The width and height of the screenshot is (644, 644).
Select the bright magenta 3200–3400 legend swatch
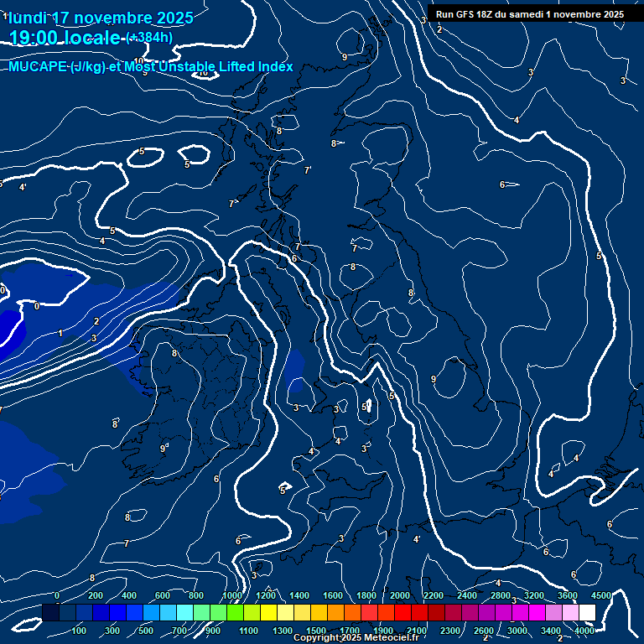[538, 612]
